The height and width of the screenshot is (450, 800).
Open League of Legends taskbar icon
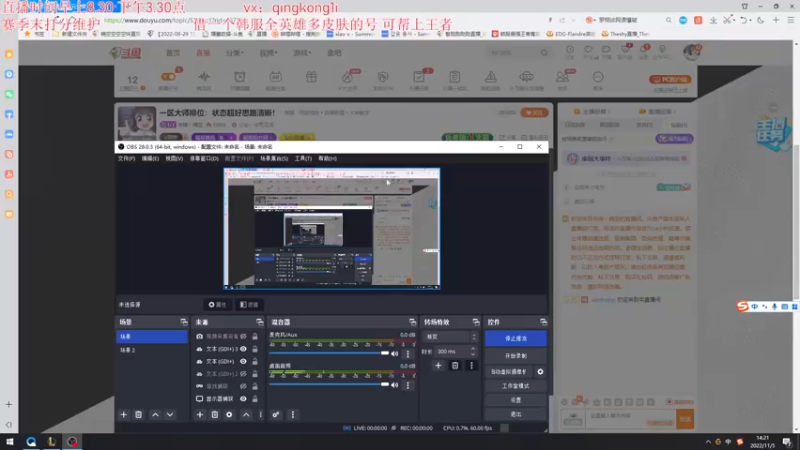(52, 442)
